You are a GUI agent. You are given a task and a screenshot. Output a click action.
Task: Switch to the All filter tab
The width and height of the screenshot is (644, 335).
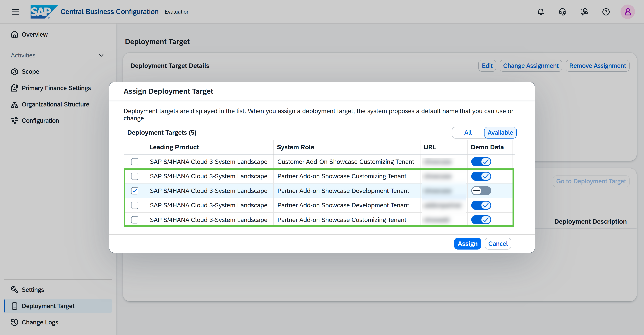[468, 132]
